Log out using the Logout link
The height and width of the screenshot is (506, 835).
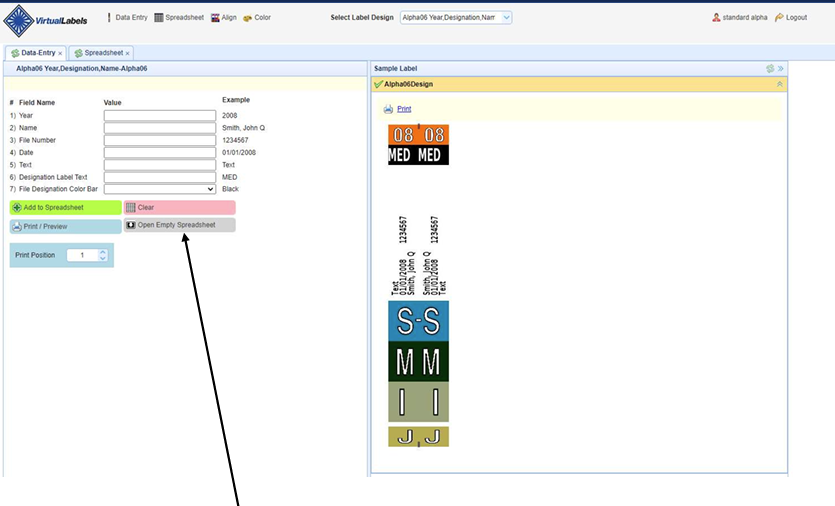pyautogui.click(x=791, y=18)
